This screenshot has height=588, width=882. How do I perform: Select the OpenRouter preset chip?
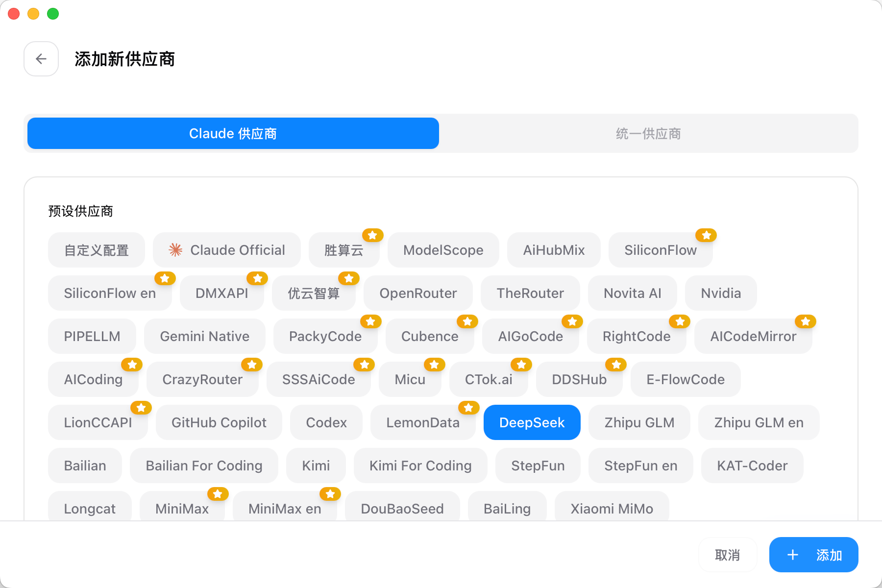pyautogui.click(x=418, y=293)
